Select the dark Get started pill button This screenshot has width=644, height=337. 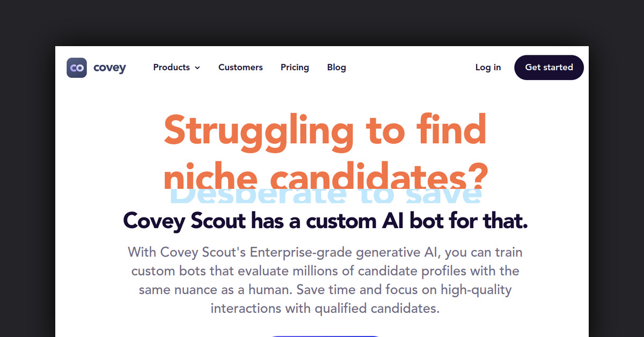(x=548, y=67)
